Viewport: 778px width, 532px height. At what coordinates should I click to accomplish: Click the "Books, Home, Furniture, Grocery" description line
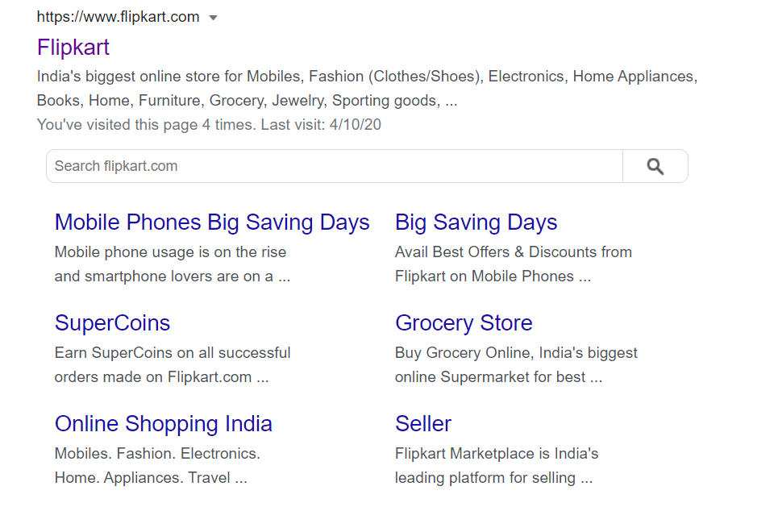(247, 101)
